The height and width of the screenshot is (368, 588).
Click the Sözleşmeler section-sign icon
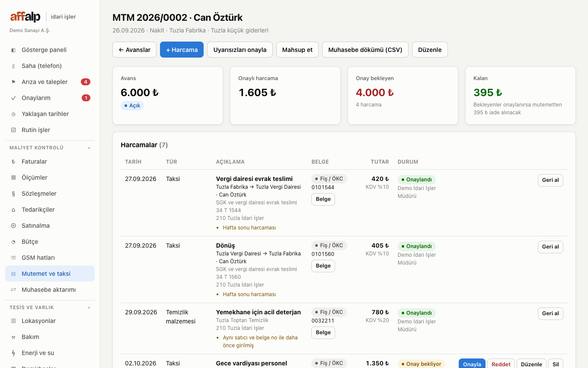tap(13, 194)
